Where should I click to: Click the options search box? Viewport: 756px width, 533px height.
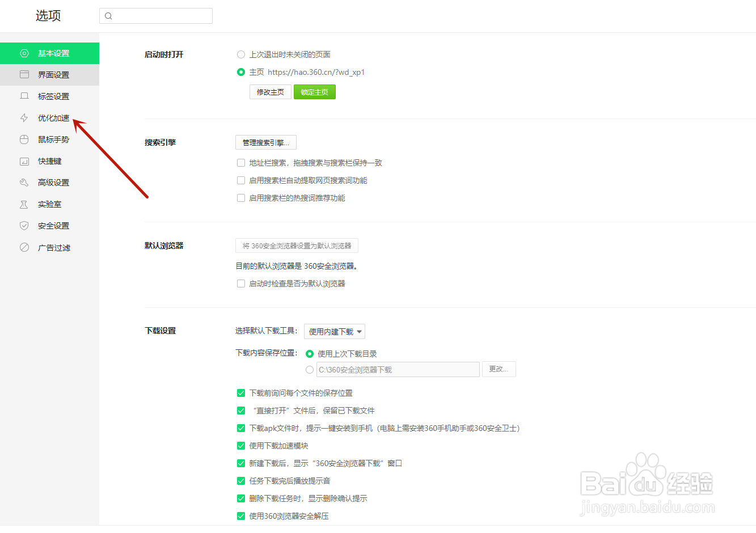pyautogui.click(x=156, y=16)
